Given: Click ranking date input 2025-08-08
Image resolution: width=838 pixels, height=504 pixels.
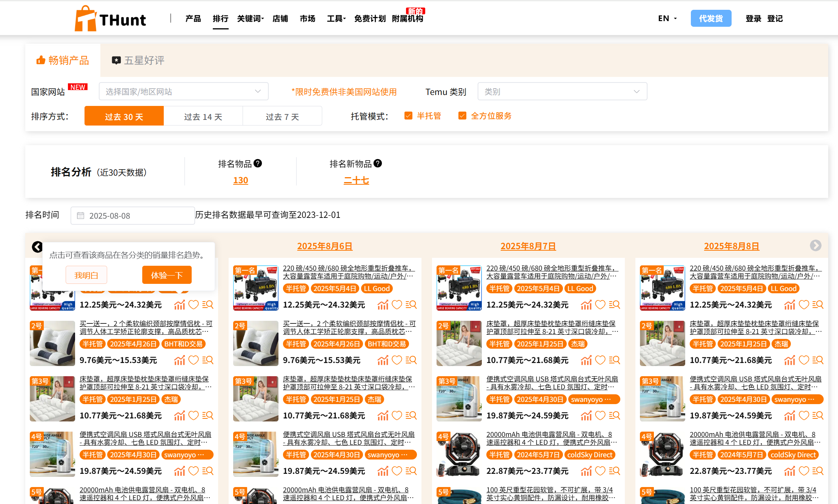Looking at the screenshot, I should 132,216.
